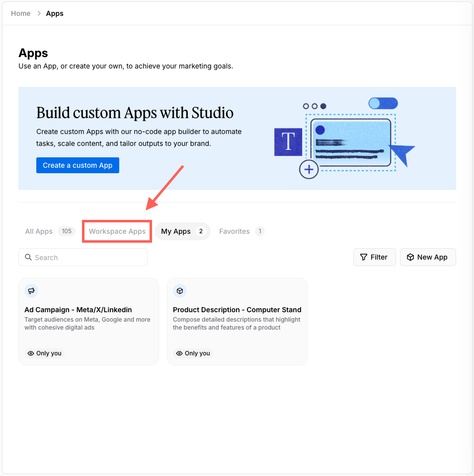Screen dimensions: 474x476
Task: Click the funnel icon in Filter
Action: [363, 257]
